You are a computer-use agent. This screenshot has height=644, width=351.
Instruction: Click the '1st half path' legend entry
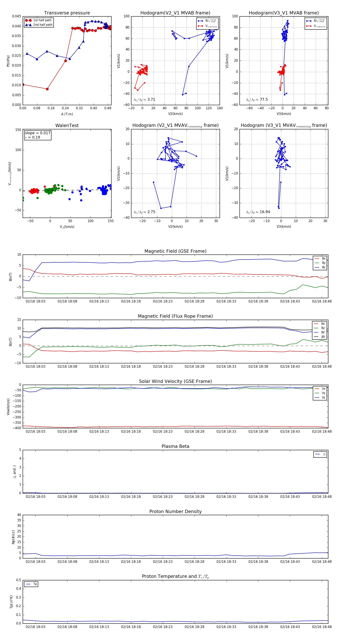38,20
